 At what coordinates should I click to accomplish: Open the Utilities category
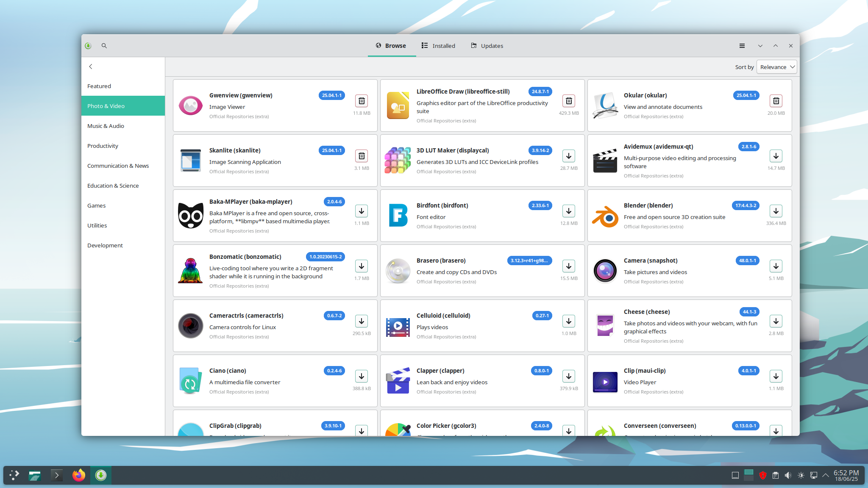123,225
